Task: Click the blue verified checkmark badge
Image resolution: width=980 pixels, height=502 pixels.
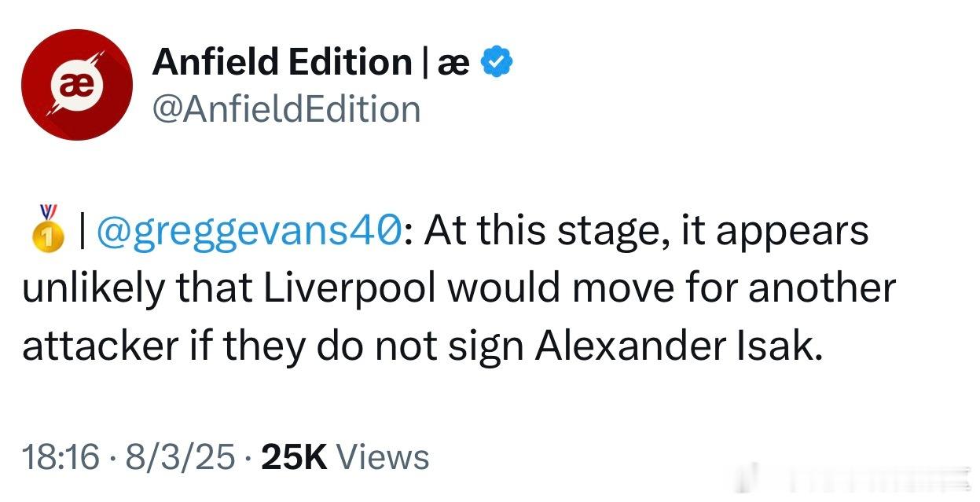Action: [x=496, y=61]
